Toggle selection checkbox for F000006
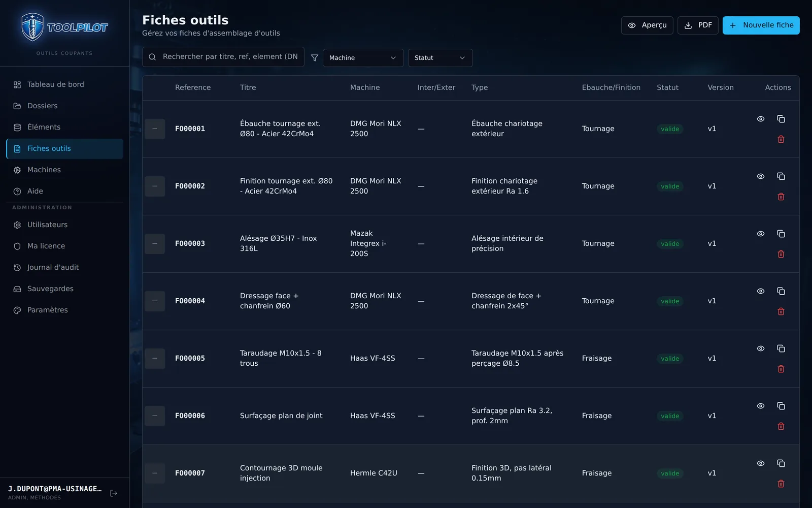The height and width of the screenshot is (508, 812). (155, 416)
